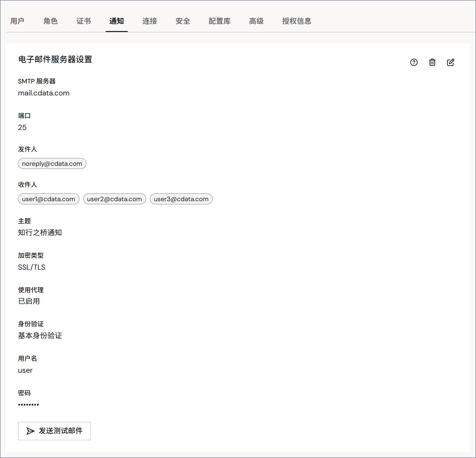Click the noreply@cdata.com sender chip
This screenshot has width=476, height=458.
52,164
